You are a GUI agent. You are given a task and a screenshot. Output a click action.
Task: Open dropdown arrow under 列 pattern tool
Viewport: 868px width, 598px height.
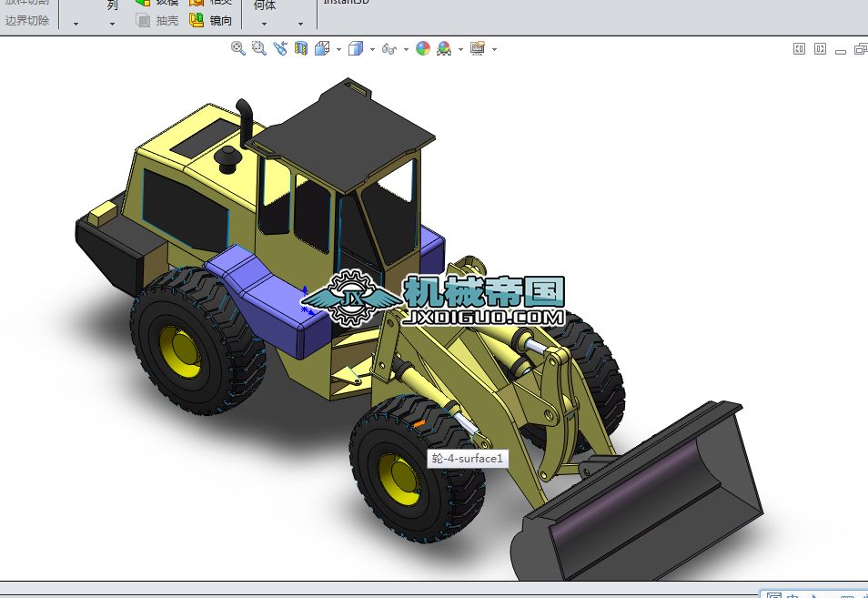pos(113,24)
